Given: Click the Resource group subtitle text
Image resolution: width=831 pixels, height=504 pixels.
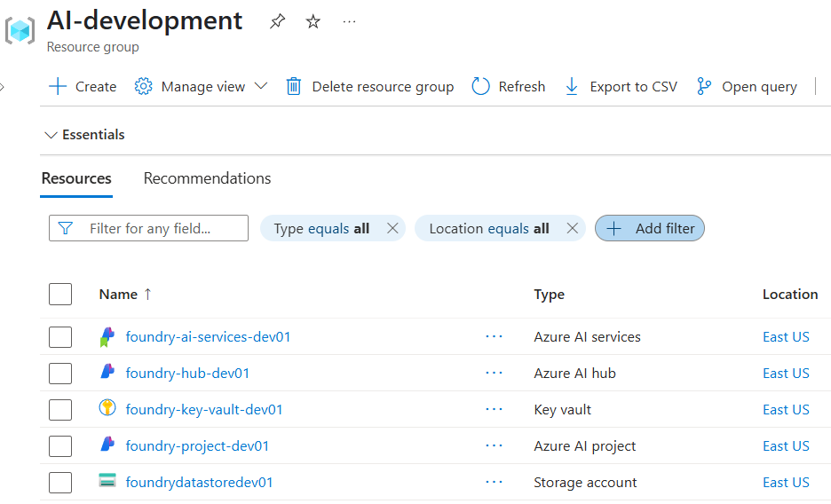Looking at the screenshot, I should click(92, 47).
